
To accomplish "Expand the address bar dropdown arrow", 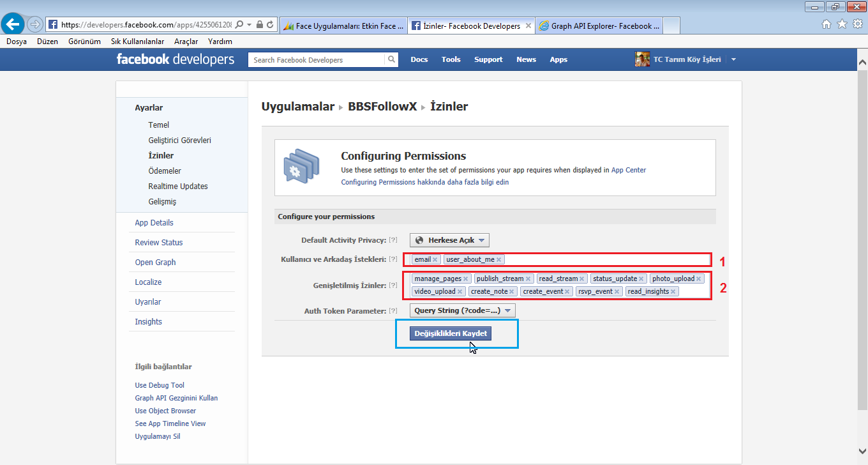I will (250, 25).
